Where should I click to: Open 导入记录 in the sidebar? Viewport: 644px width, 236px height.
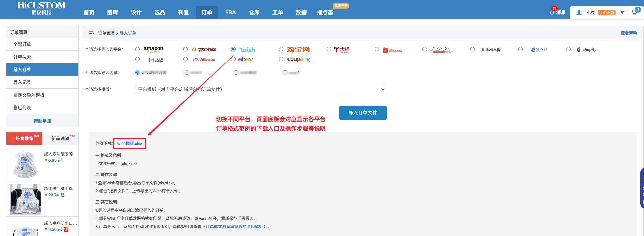22,82
